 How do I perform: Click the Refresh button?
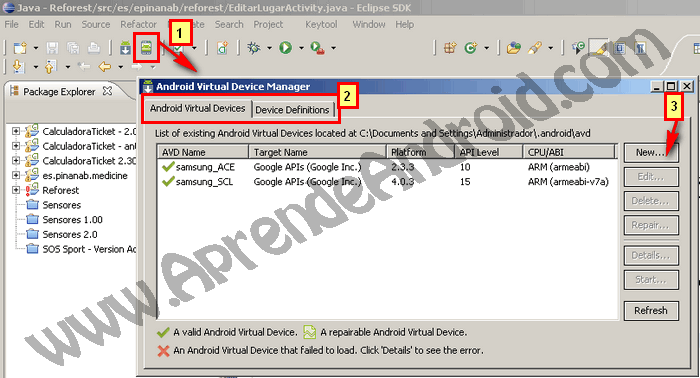click(x=650, y=311)
